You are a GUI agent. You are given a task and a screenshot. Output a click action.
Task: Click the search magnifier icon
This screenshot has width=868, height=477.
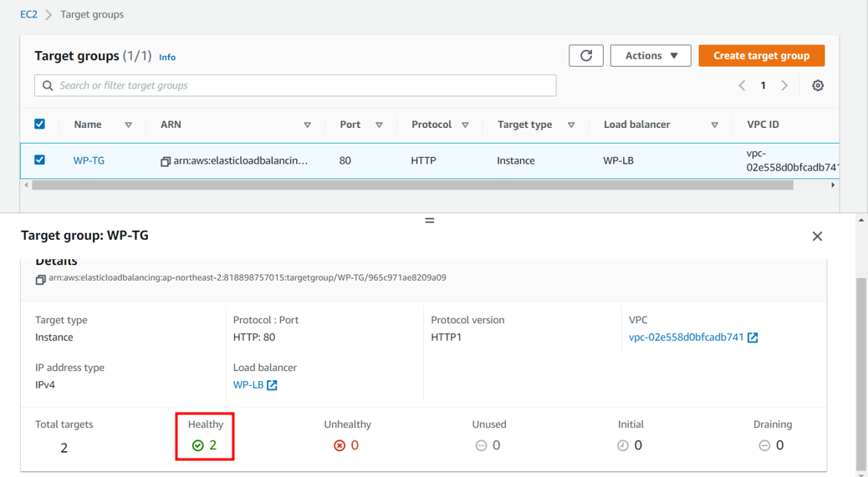(x=49, y=86)
